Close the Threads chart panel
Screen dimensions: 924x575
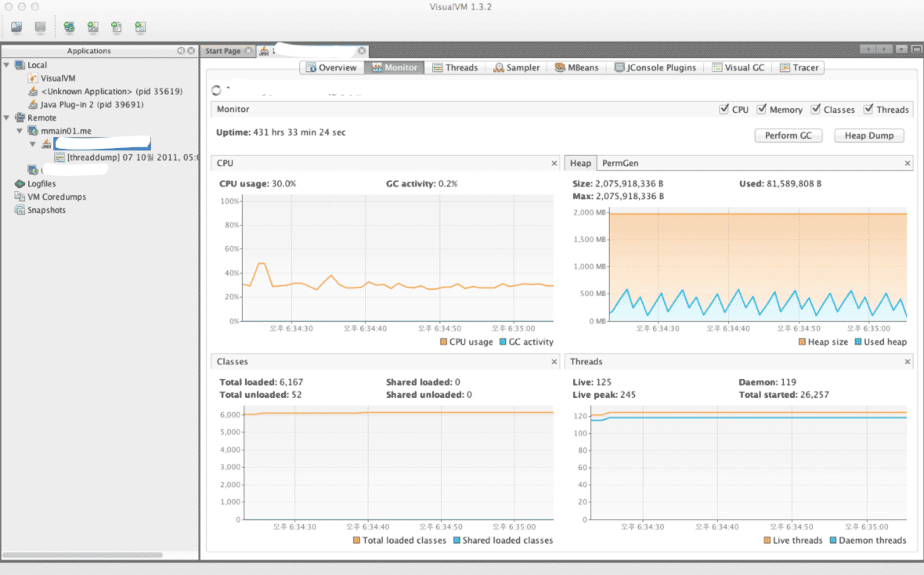tap(908, 361)
